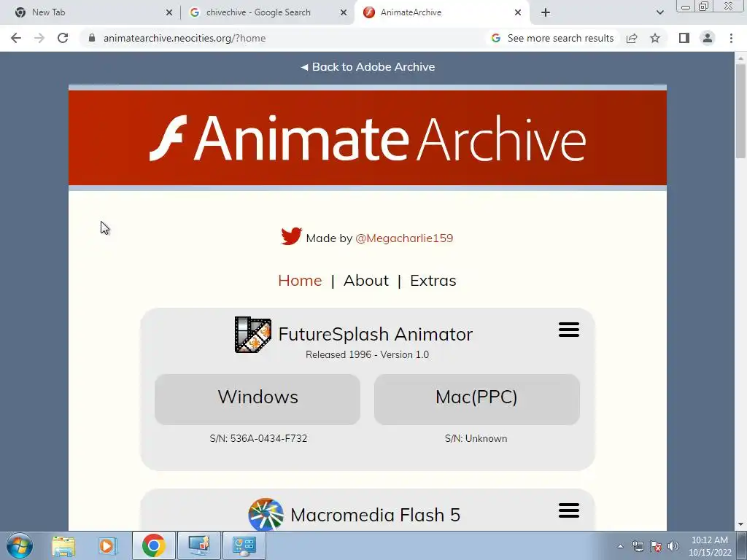Close the chivechive Google Search tab
The height and width of the screenshot is (560, 747).
(344, 12)
